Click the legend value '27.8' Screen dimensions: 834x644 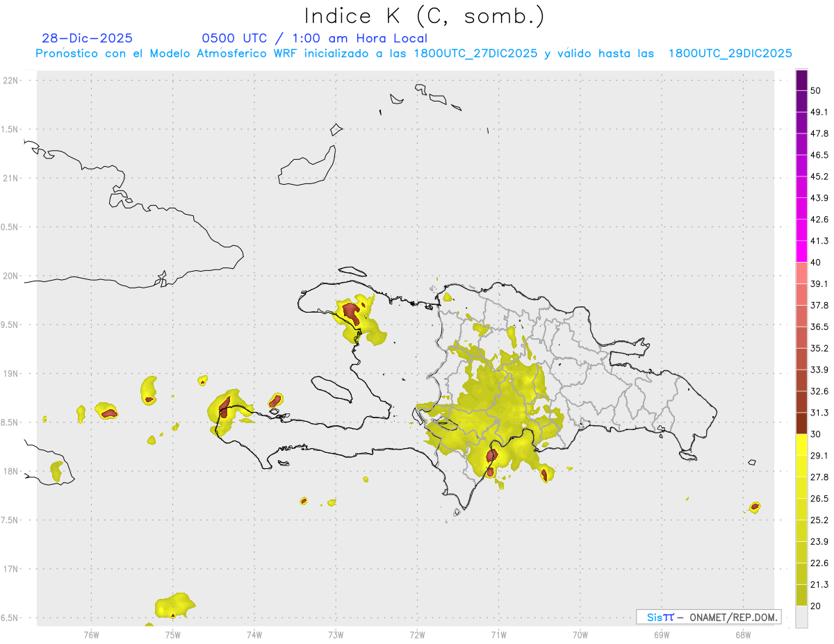819,477
